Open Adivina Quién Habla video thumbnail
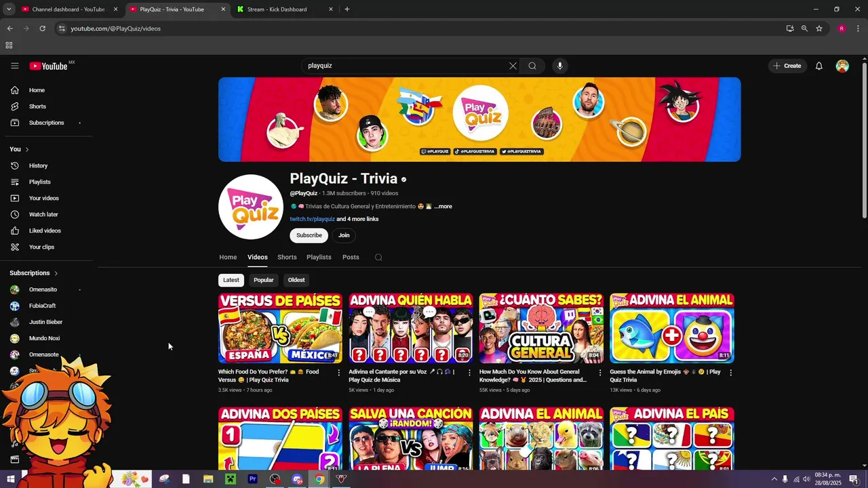 click(411, 328)
